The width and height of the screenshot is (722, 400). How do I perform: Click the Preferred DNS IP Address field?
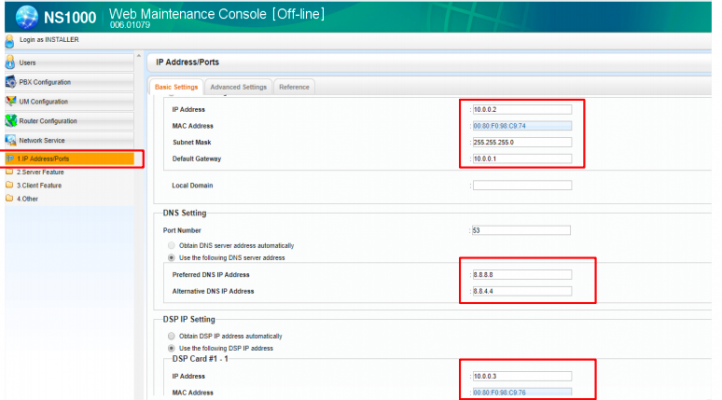[x=521, y=275]
